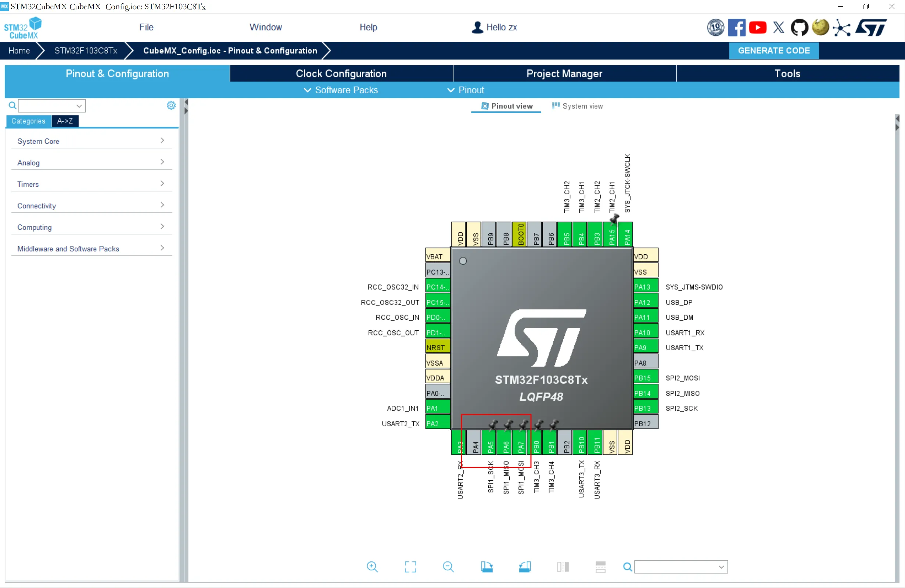Click the pushpin on pin PB1
The width and height of the screenshot is (905, 588).
click(554, 424)
